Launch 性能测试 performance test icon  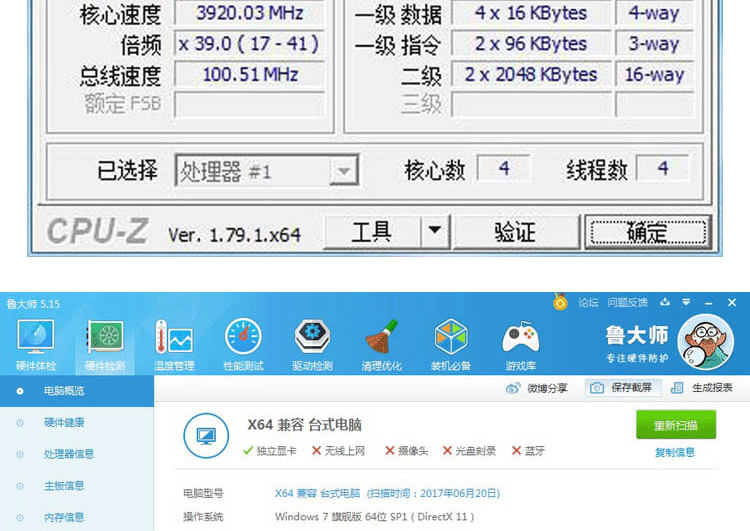tap(243, 345)
